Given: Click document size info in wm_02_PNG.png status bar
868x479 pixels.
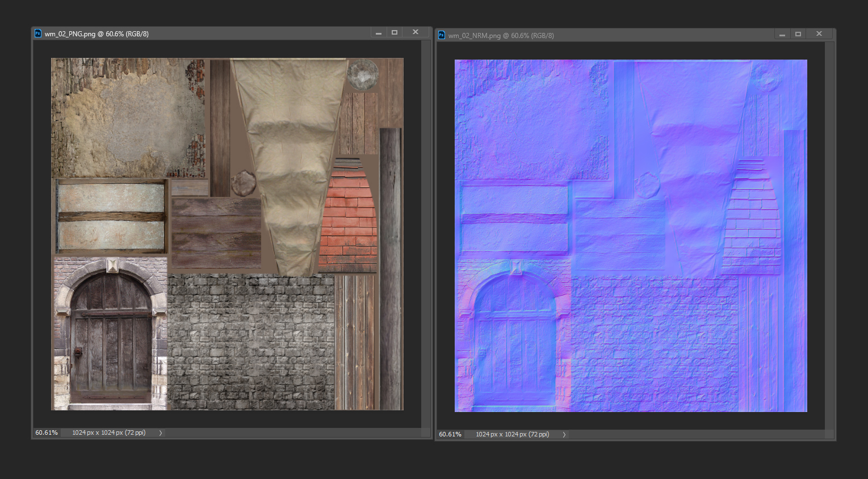Looking at the screenshot, I should [x=109, y=432].
